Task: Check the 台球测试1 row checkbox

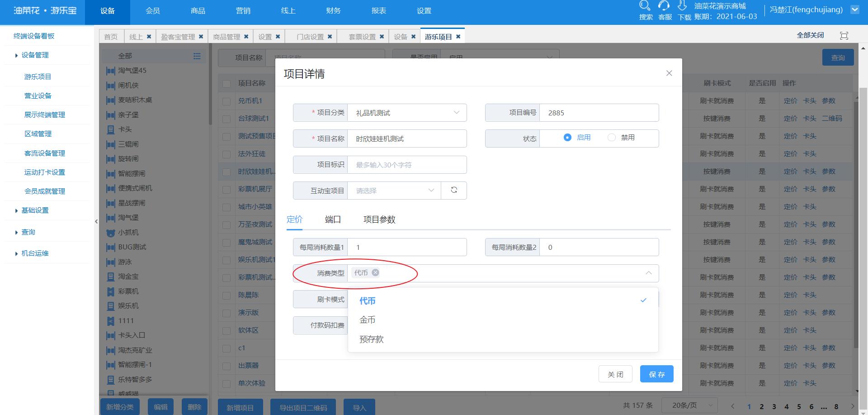Action: pyautogui.click(x=226, y=119)
